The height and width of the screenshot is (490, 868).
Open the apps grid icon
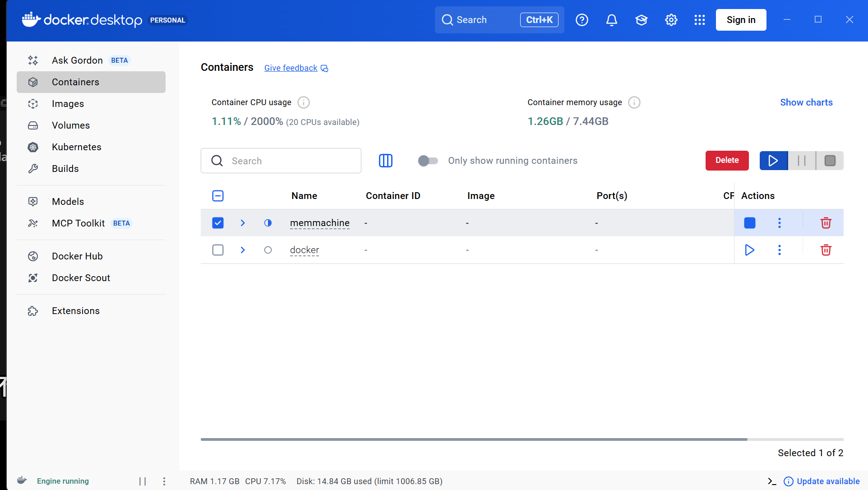[699, 20]
